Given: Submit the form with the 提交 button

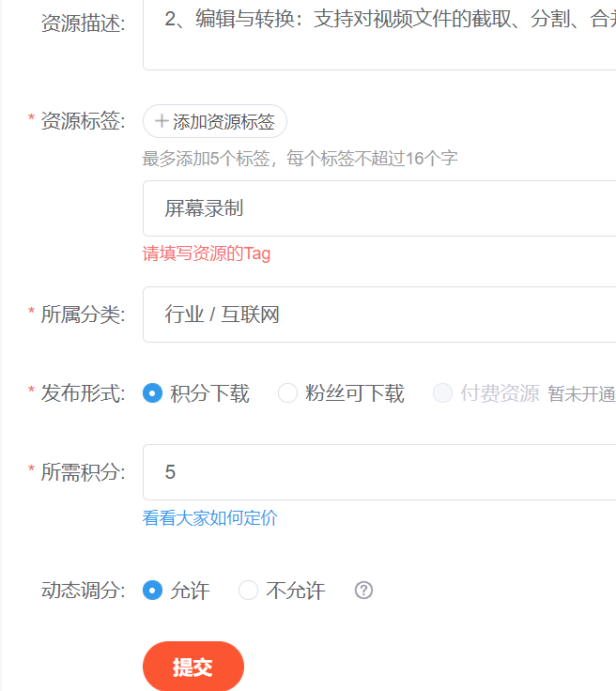Looking at the screenshot, I should (193, 667).
